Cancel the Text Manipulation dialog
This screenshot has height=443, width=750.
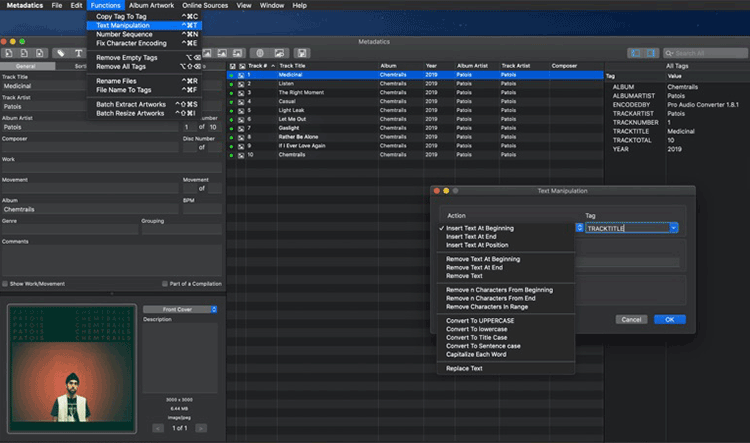coord(630,320)
